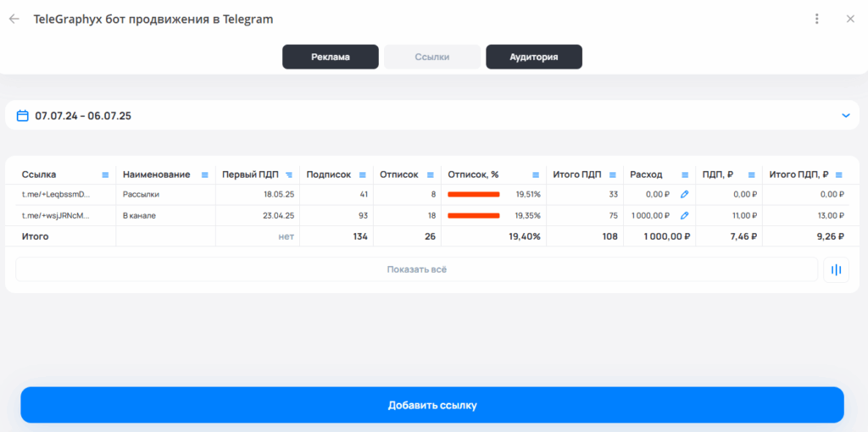Screen dimensions: 868x432
Task: Switch to the Реклама tab
Action: (331, 57)
